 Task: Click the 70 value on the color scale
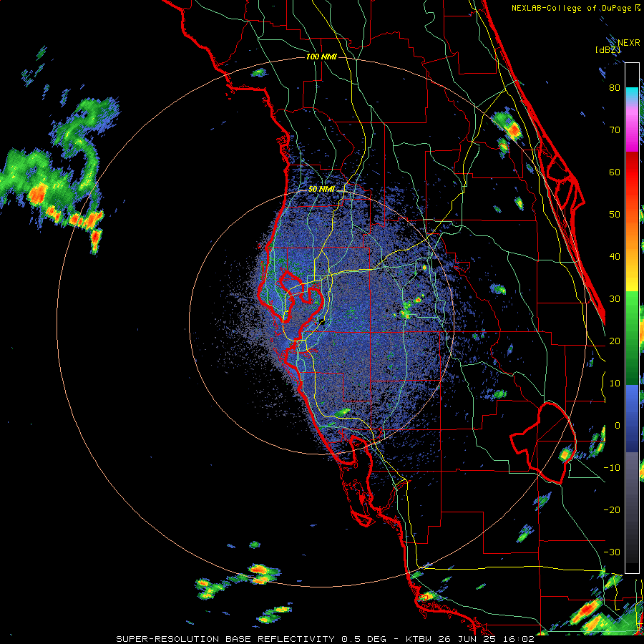coord(615,130)
